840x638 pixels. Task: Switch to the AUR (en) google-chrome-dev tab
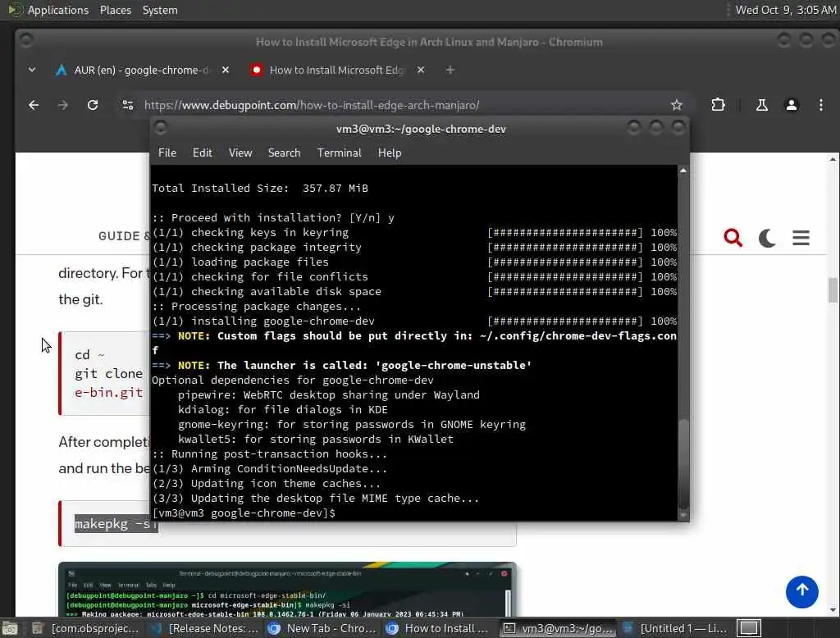[x=142, y=71]
